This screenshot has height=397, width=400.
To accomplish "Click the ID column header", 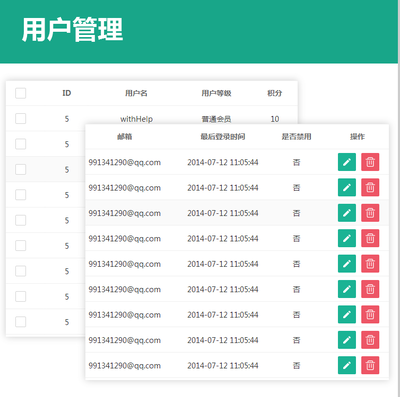I will tap(67, 93).
